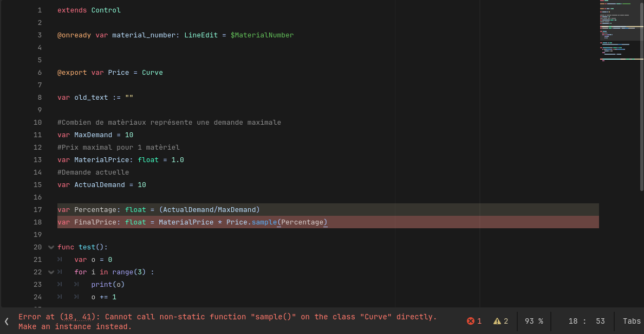
Task: Click the red error count icon
Action: tap(471, 321)
